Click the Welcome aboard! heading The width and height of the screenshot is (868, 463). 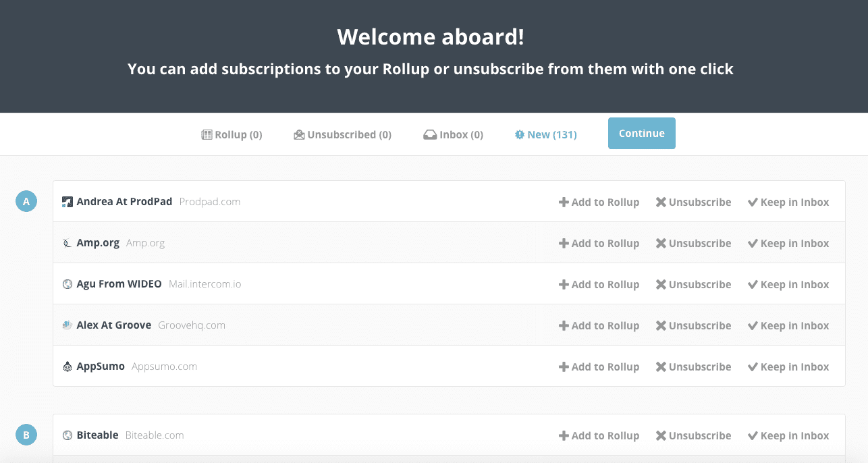click(431, 36)
